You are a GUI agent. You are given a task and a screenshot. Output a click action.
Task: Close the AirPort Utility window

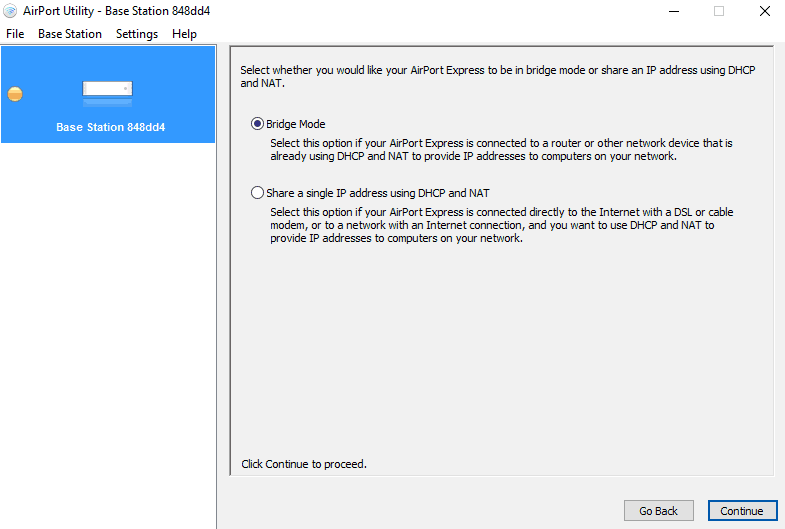pyautogui.click(x=764, y=11)
